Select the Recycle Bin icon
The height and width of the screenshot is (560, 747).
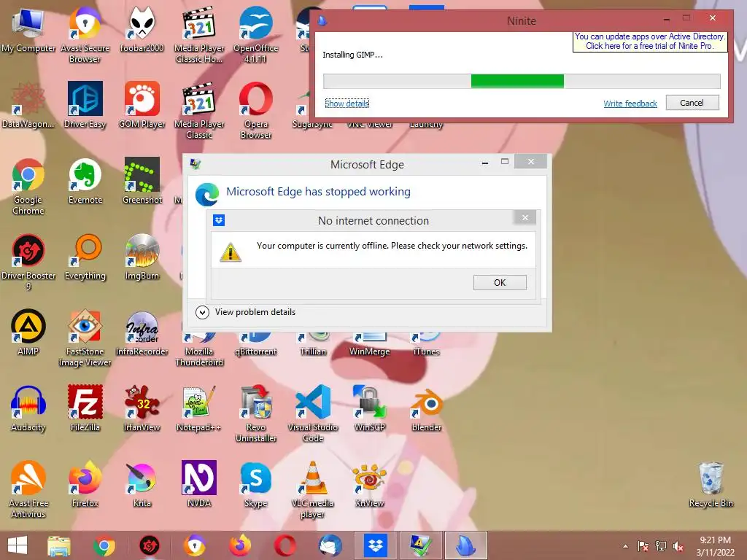click(711, 484)
